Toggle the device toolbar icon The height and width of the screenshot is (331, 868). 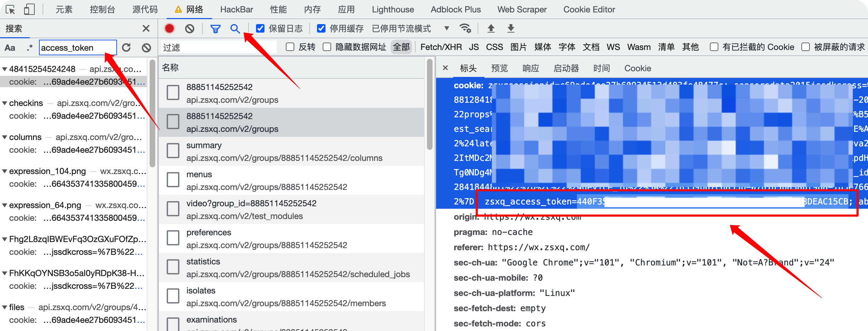coord(29,10)
